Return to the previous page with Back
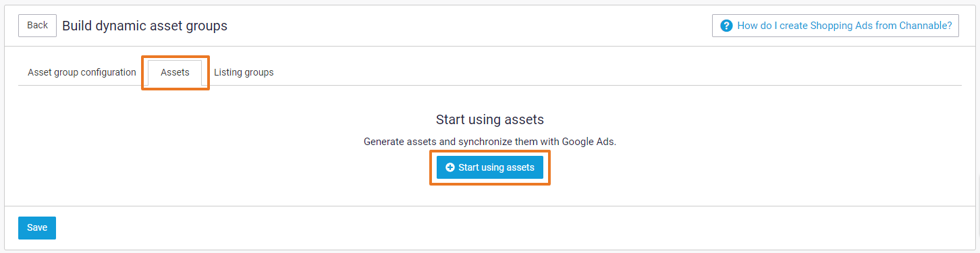This screenshot has height=253, width=980. [37, 25]
